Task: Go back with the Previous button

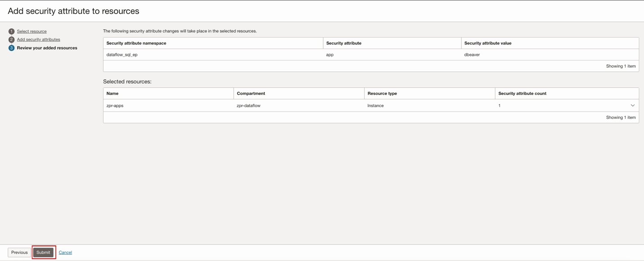Action: 19,252
